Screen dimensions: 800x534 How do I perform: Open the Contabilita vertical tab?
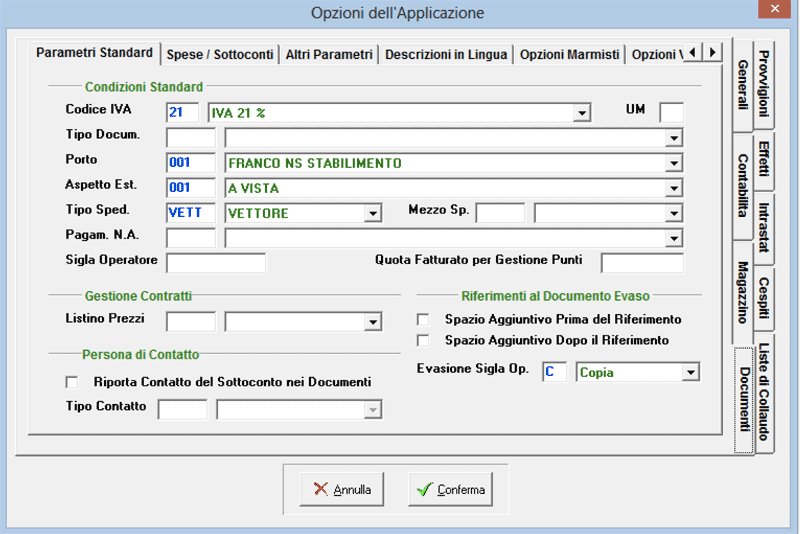pos(743,186)
